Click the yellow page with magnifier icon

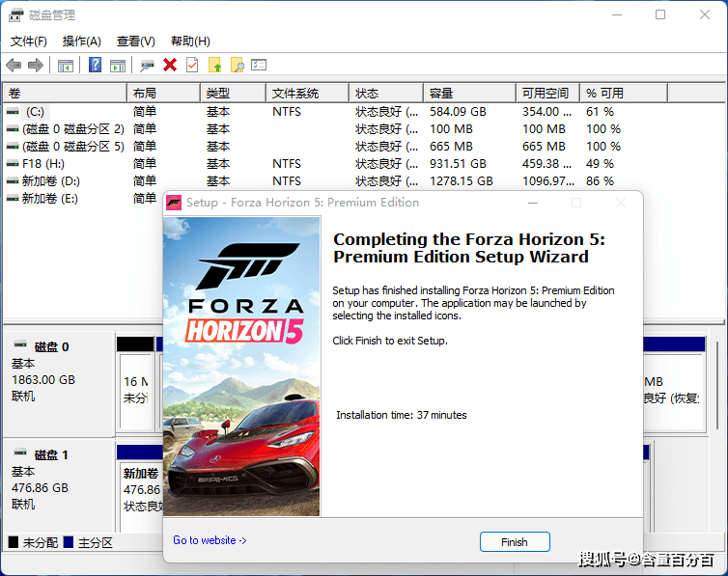[237, 65]
